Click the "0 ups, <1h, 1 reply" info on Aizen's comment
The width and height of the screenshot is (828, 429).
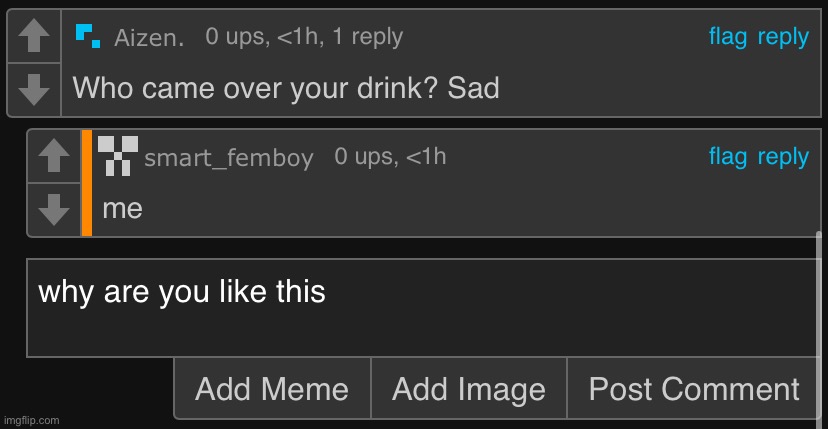click(304, 37)
